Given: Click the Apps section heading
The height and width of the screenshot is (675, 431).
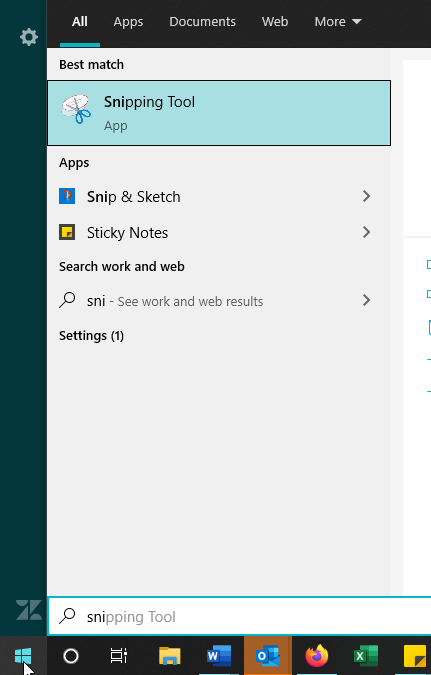Looking at the screenshot, I should (74, 163).
